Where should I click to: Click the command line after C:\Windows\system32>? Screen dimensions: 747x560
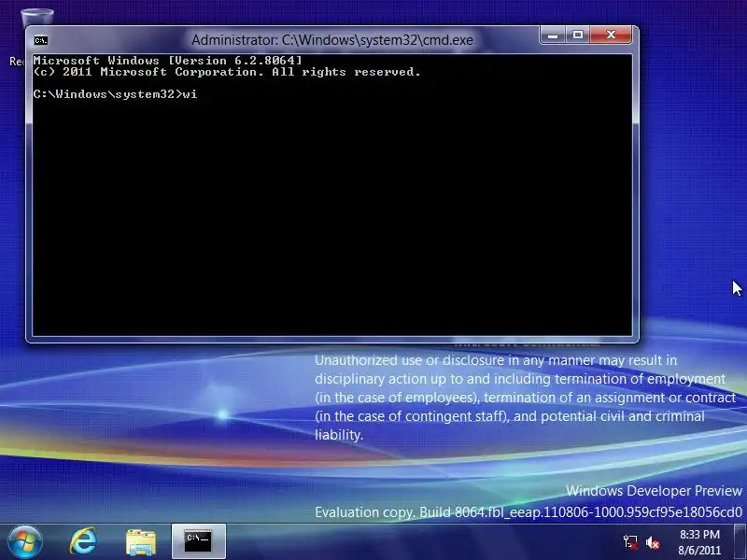tap(190, 94)
